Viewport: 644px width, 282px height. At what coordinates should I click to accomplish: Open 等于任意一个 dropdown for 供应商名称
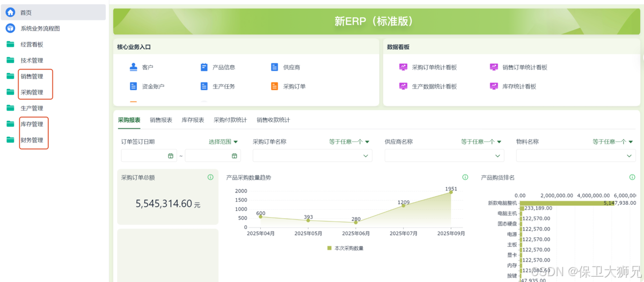coord(481,142)
